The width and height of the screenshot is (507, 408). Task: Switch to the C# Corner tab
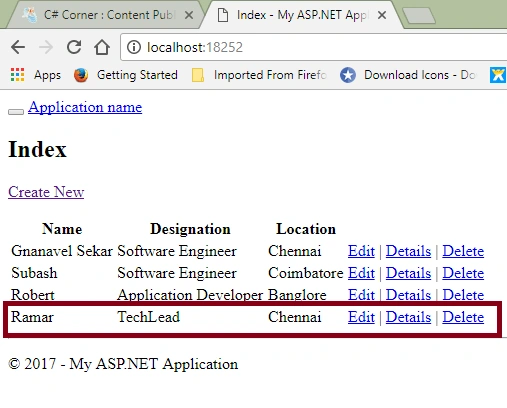pyautogui.click(x=103, y=15)
